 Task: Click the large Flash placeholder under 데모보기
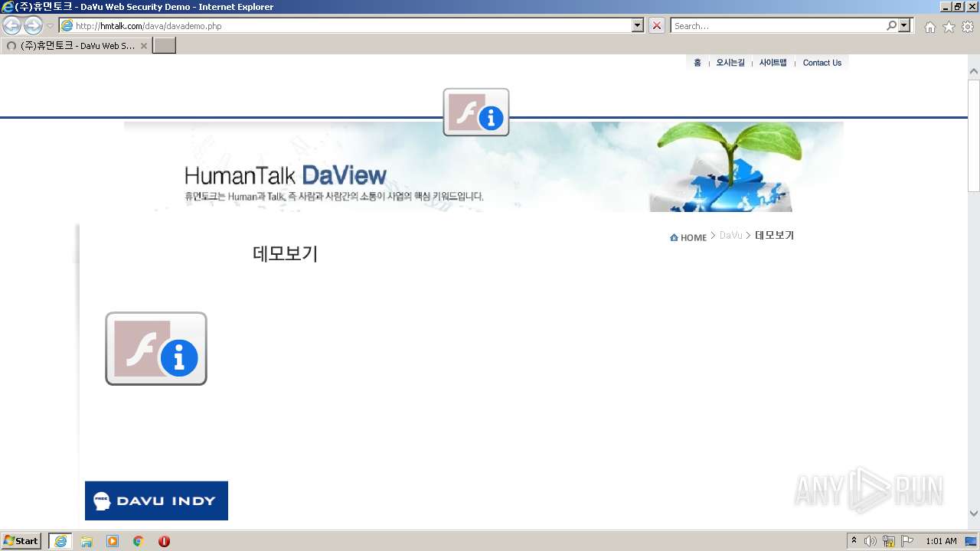[x=156, y=348]
